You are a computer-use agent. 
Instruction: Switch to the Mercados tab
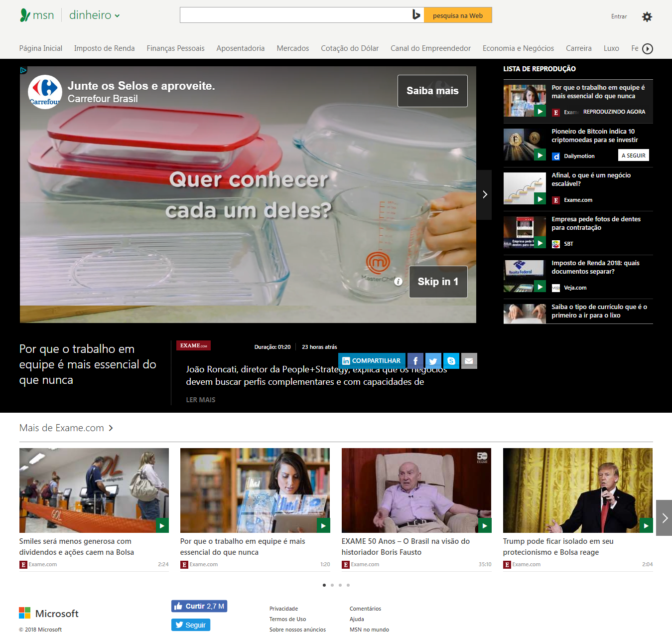[293, 48]
